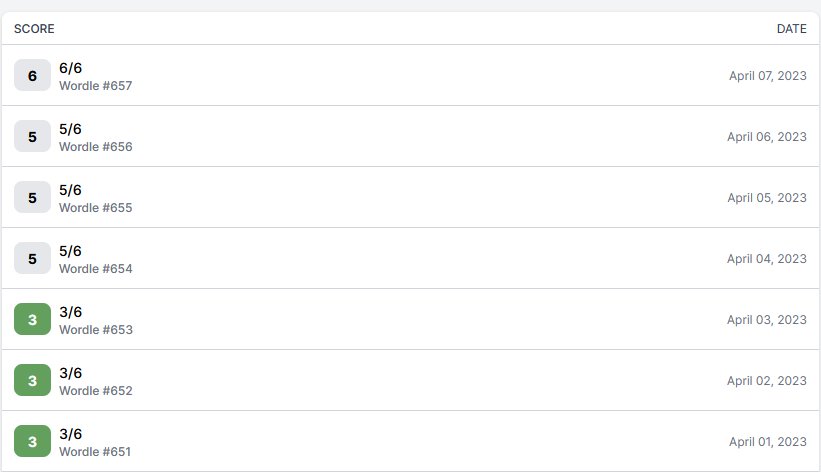This screenshot has height=472, width=821.
Task: Click the green 3 badge for Wordle #651
Action: [32, 442]
